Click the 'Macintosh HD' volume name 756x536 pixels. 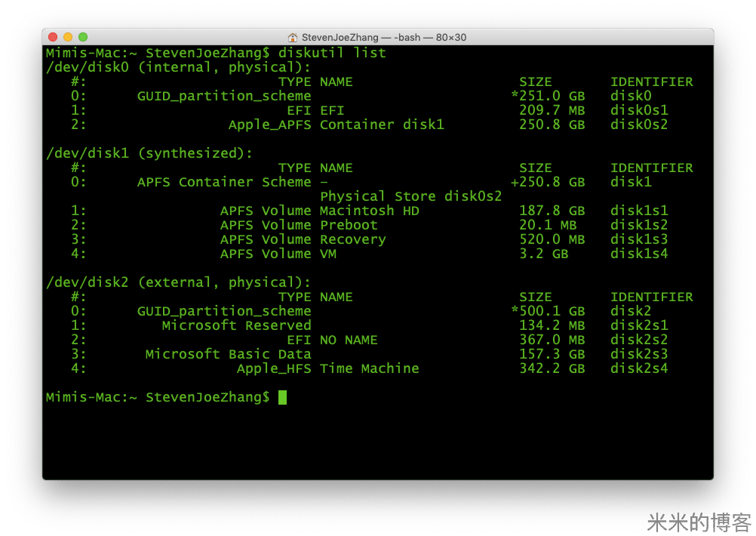point(369,211)
